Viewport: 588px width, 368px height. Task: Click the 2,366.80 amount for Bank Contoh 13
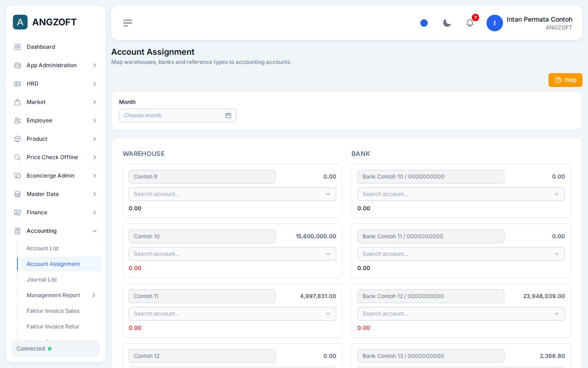pos(552,356)
